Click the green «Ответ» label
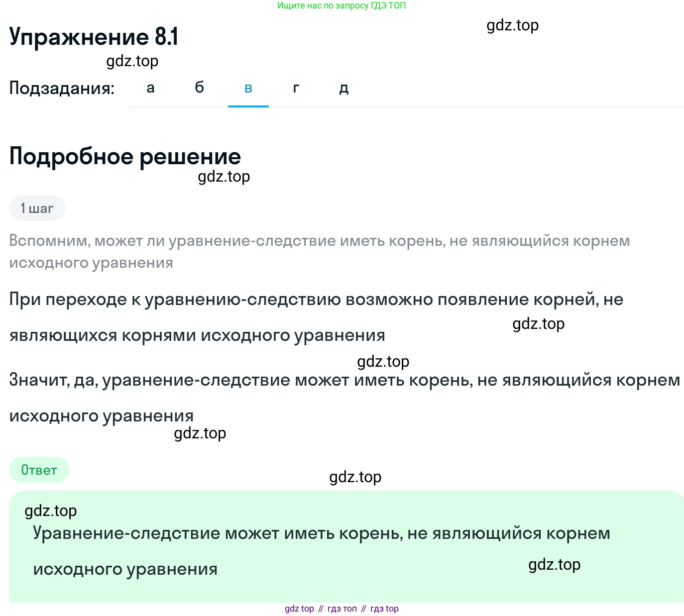This screenshot has height=616, width=684. (x=39, y=470)
